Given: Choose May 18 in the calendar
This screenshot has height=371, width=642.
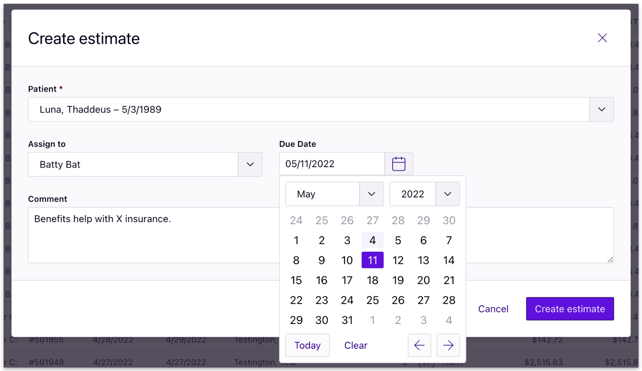Looking at the screenshot, I should [373, 281].
